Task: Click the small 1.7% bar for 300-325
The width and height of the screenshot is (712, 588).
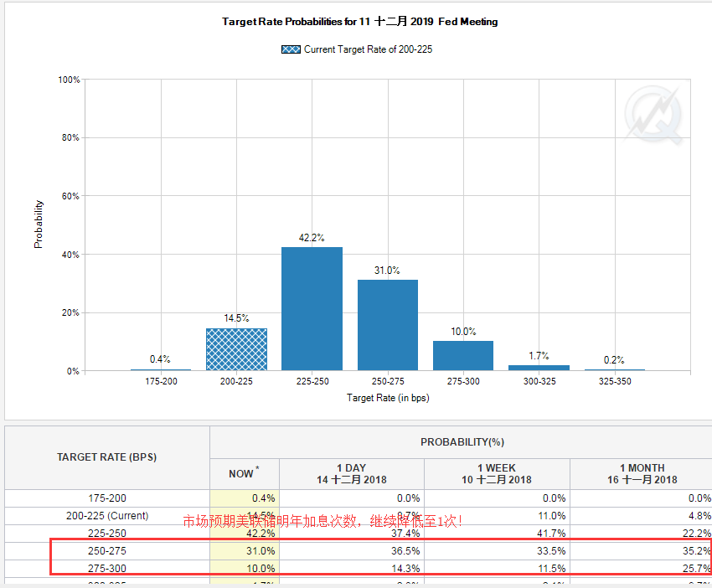Action: pos(539,368)
